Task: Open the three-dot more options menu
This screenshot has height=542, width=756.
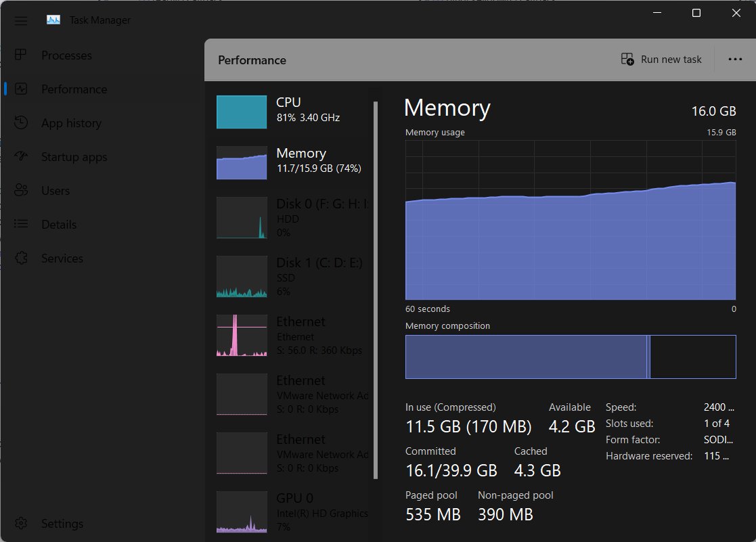Action: coord(735,60)
